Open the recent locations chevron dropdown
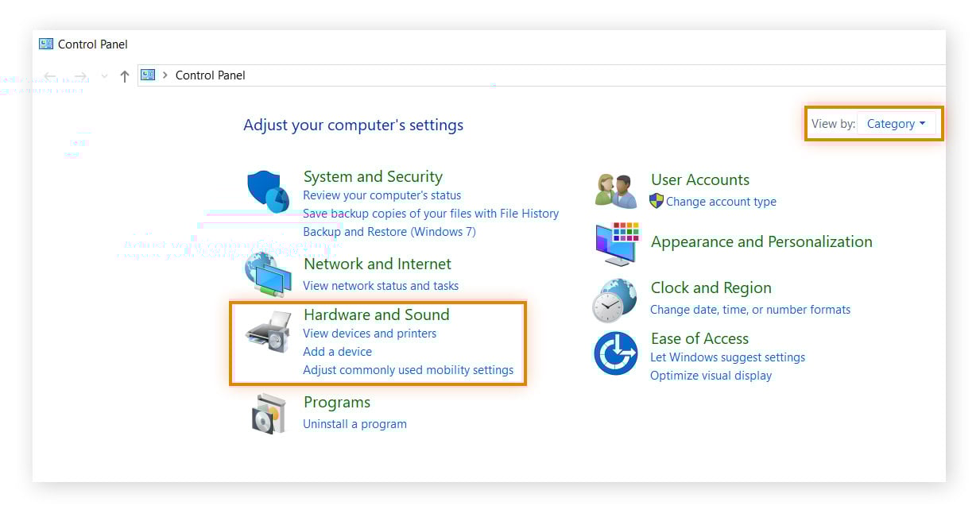Screen dimensions: 980x517 click(x=104, y=76)
